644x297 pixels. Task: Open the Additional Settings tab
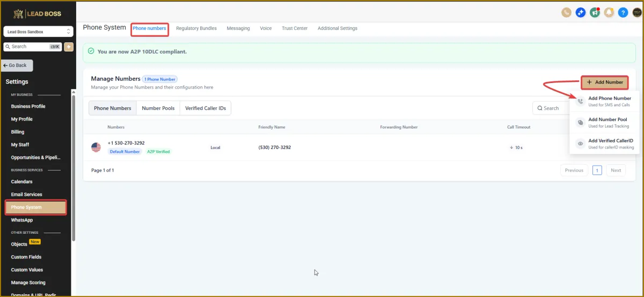(338, 28)
